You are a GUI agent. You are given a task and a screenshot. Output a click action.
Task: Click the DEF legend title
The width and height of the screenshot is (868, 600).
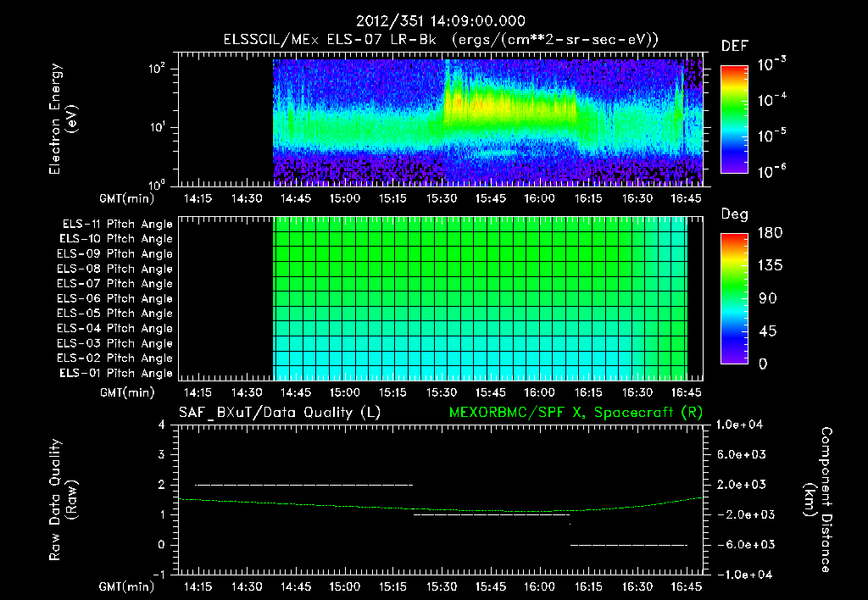point(735,47)
